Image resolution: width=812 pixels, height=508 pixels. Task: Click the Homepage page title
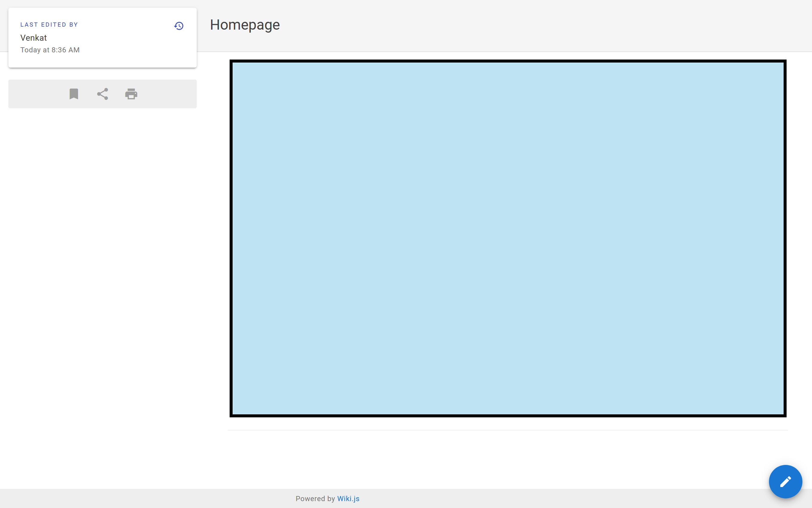[x=245, y=25]
